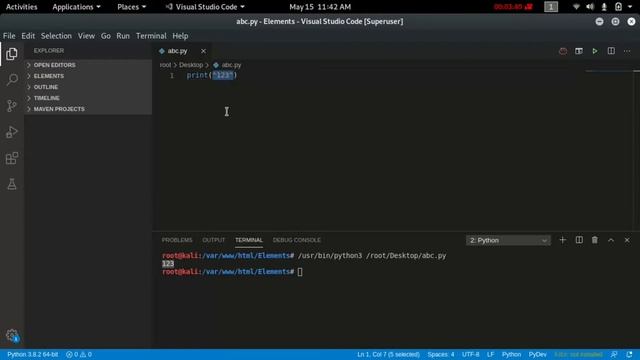Open editor More Actions ellipsis
Image resolution: width=640 pixels, height=360 pixels.
(x=627, y=51)
